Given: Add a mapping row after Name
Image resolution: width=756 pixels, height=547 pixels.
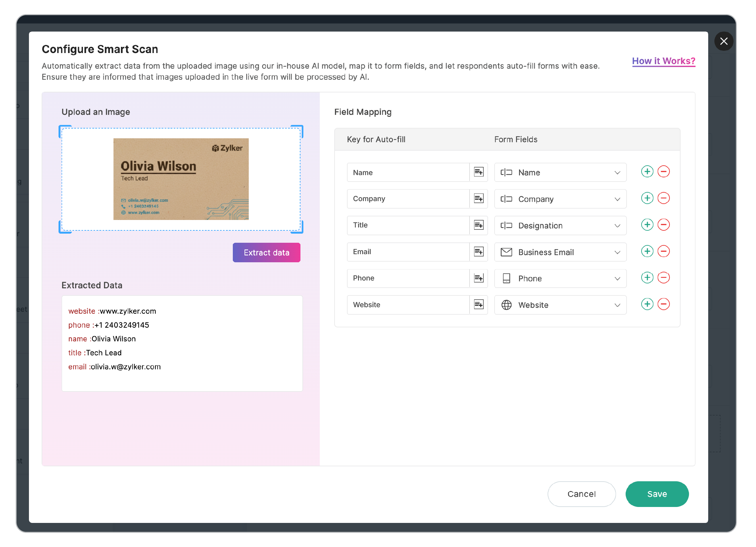Looking at the screenshot, I should coord(647,172).
